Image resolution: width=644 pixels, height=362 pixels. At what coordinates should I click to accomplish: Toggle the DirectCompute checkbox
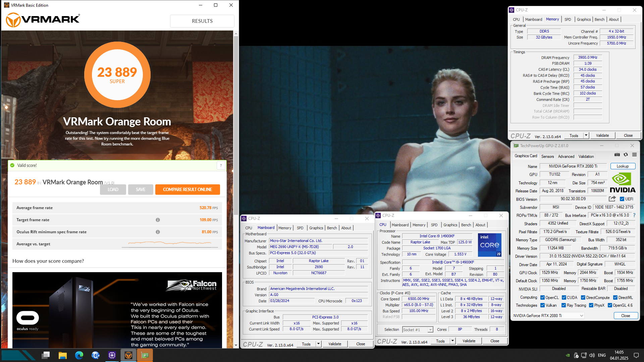pos(583,298)
